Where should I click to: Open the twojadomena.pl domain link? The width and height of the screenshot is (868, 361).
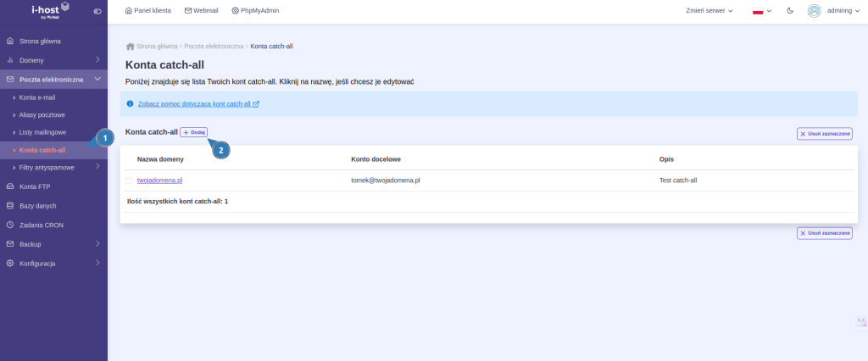click(x=160, y=180)
